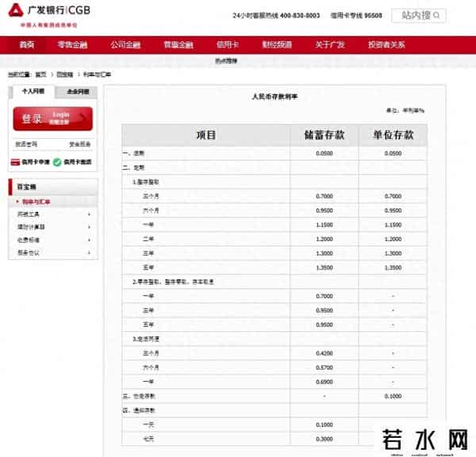Open the 投资者关系 navigation menu
This screenshot has height=457, width=476.
tap(386, 45)
